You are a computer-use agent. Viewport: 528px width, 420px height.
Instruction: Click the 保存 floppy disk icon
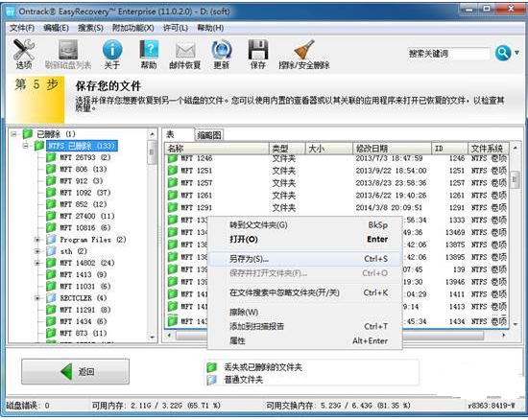click(258, 54)
